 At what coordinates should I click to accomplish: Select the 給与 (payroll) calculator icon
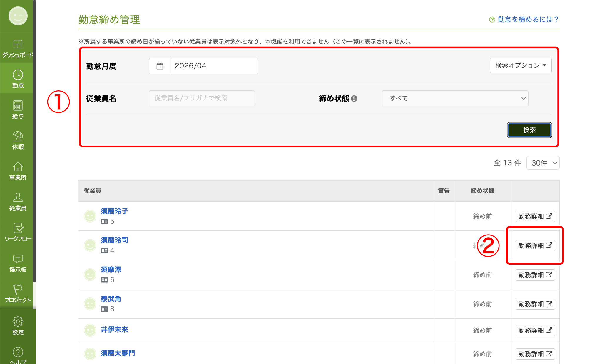18,106
